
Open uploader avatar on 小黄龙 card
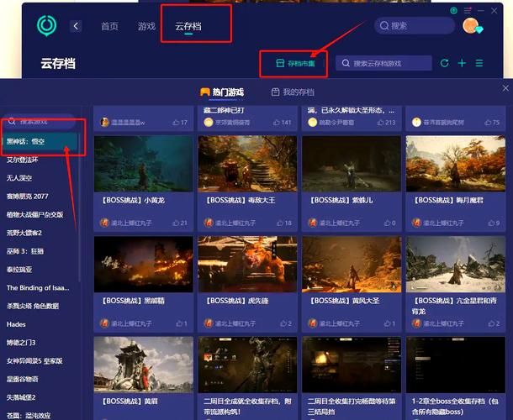point(104,223)
